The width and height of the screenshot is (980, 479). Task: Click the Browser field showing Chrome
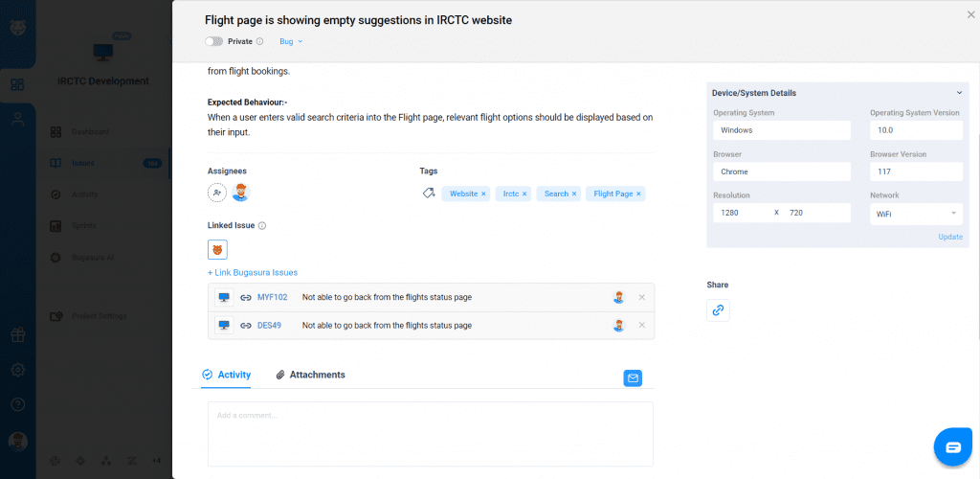pos(782,171)
